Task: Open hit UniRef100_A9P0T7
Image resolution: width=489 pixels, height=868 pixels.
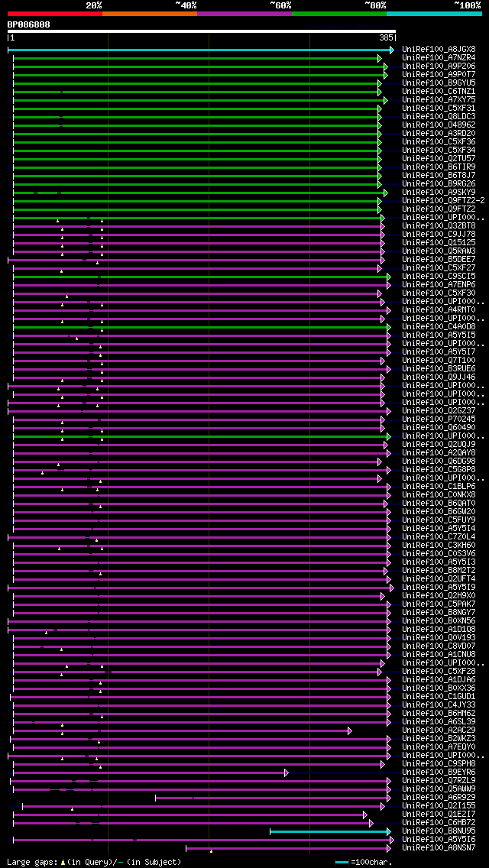Action: [439, 74]
